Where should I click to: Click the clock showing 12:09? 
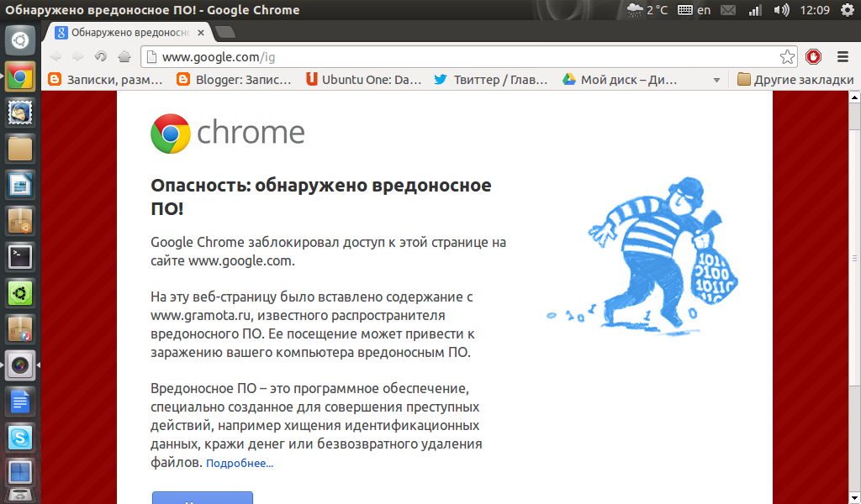pos(814,10)
